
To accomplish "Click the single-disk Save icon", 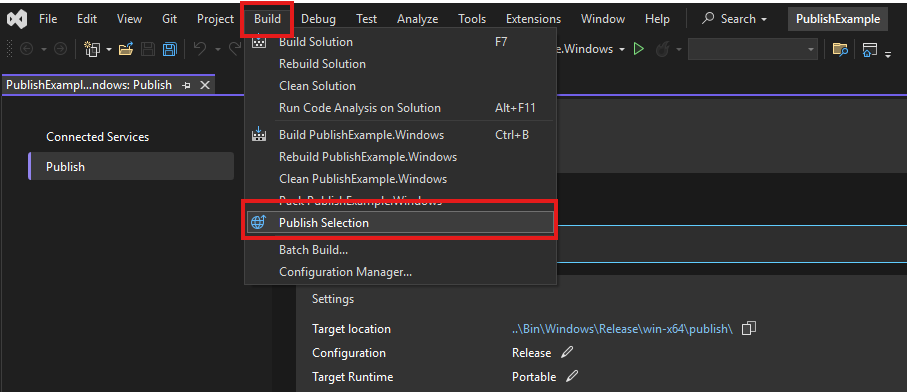I will click(x=148, y=49).
